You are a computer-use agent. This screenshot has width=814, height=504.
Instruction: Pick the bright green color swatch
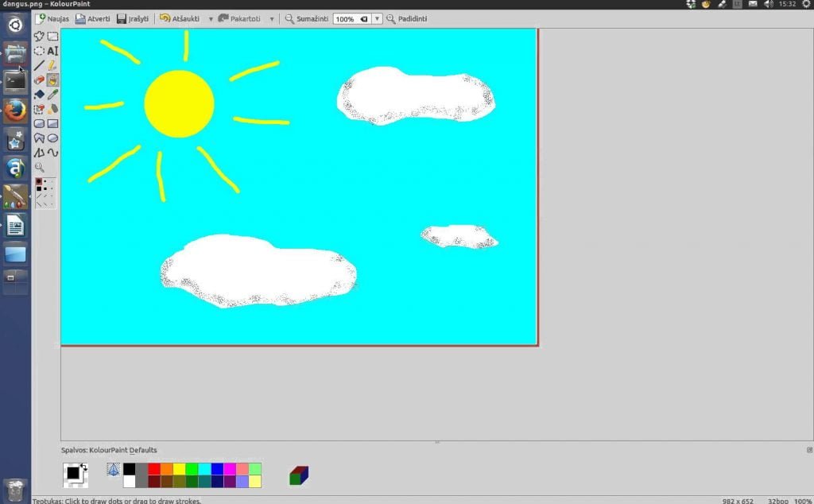192,469
